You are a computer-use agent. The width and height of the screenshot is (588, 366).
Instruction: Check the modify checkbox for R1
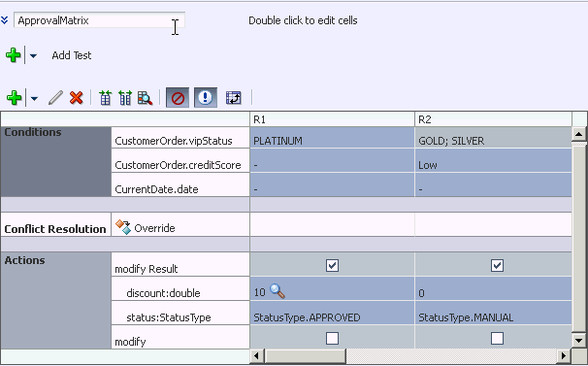pos(332,339)
